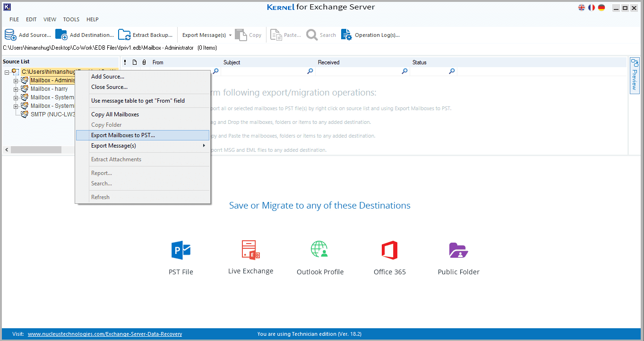Choose Use message table to get From field
This screenshot has height=341, width=644.
[x=143, y=101]
